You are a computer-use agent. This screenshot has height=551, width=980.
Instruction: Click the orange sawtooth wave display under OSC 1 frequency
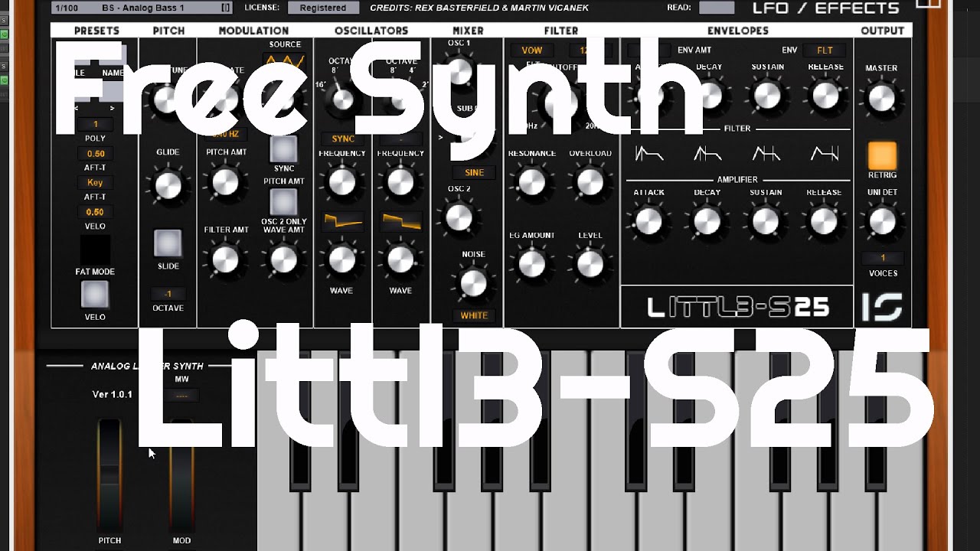(342, 220)
